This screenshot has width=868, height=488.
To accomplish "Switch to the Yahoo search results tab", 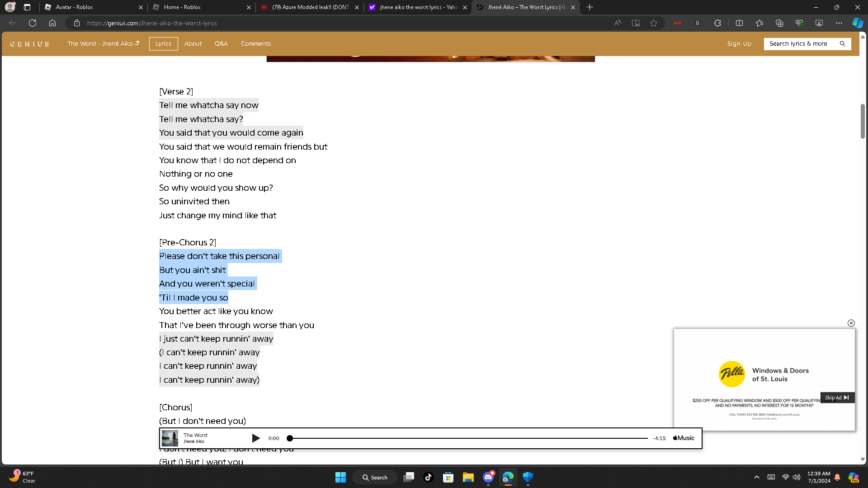I will click(x=418, y=7).
